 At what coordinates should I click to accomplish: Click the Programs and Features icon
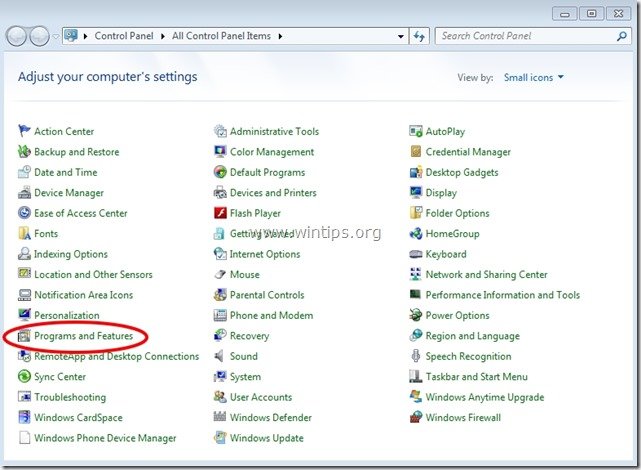[x=24, y=336]
